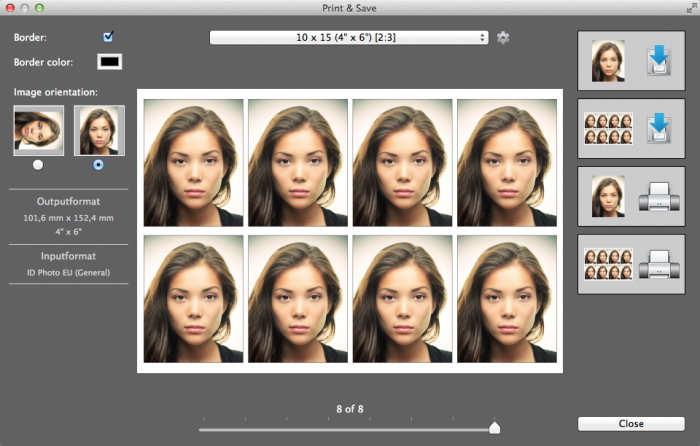Choose the upright portrait orientation thumbnail
This screenshot has height=446, width=700.
[x=99, y=130]
